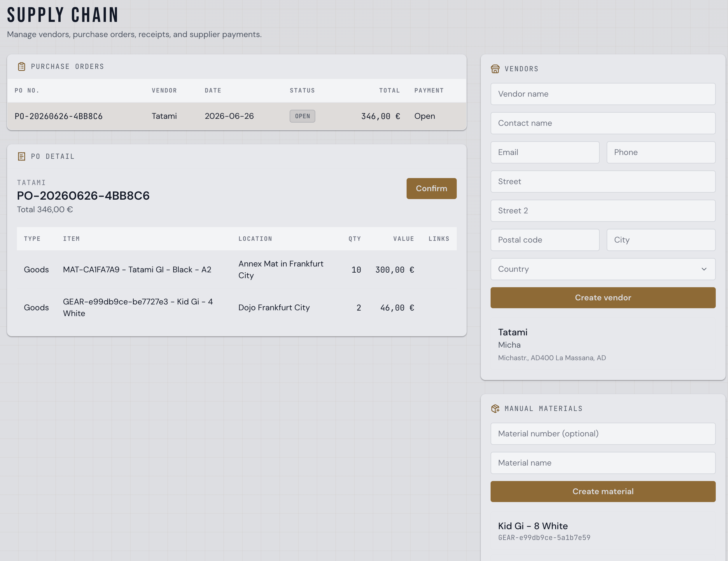Click the PAYMENT column header

click(x=429, y=90)
